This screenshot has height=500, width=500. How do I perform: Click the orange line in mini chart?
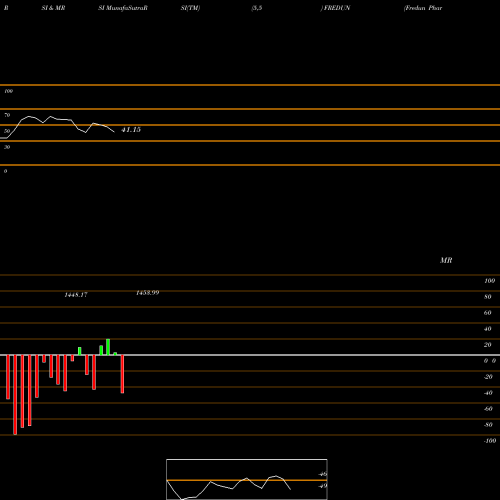pyautogui.click(x=247, y=480)
